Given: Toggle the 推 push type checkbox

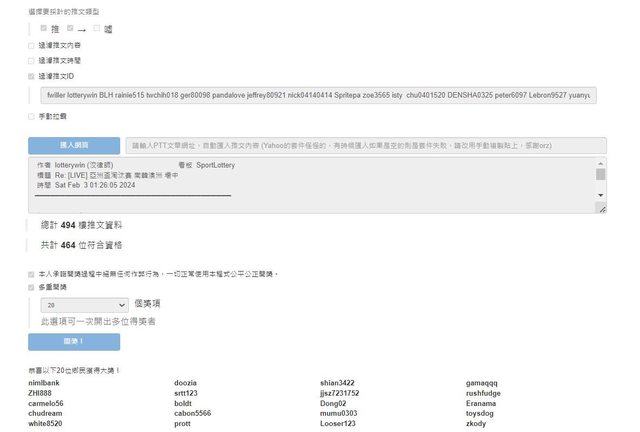Looking at the screenshot, I should pos(43,28).
